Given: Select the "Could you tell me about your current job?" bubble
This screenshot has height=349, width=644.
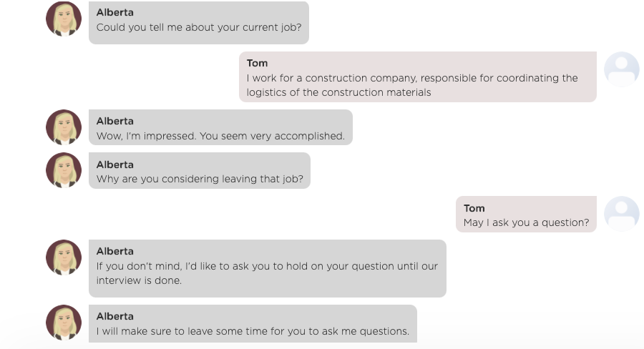Looking at the screenshot, I should click(199, 23).
